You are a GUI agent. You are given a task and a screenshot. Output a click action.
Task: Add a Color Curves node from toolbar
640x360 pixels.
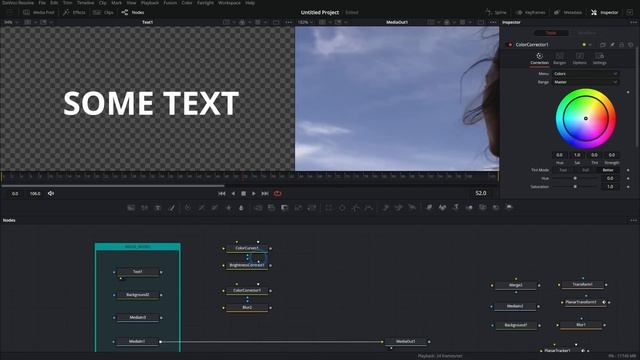(201, 208)
